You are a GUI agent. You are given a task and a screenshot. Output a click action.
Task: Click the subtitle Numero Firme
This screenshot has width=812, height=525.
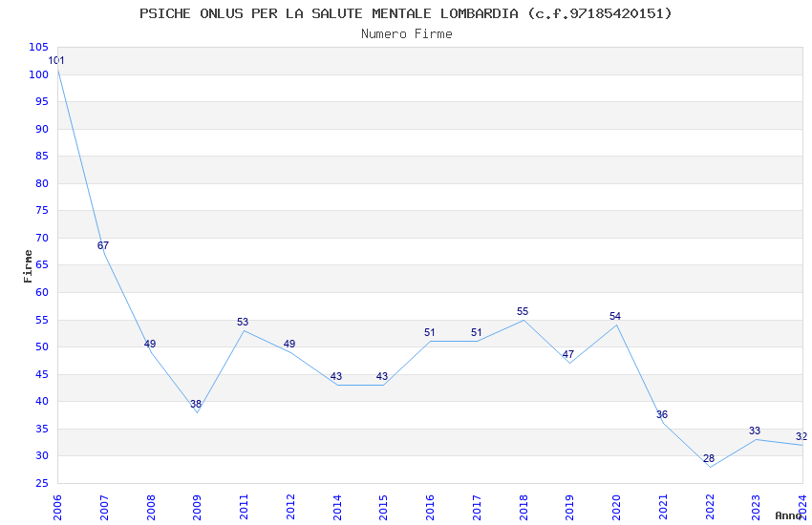click(407, 34)
